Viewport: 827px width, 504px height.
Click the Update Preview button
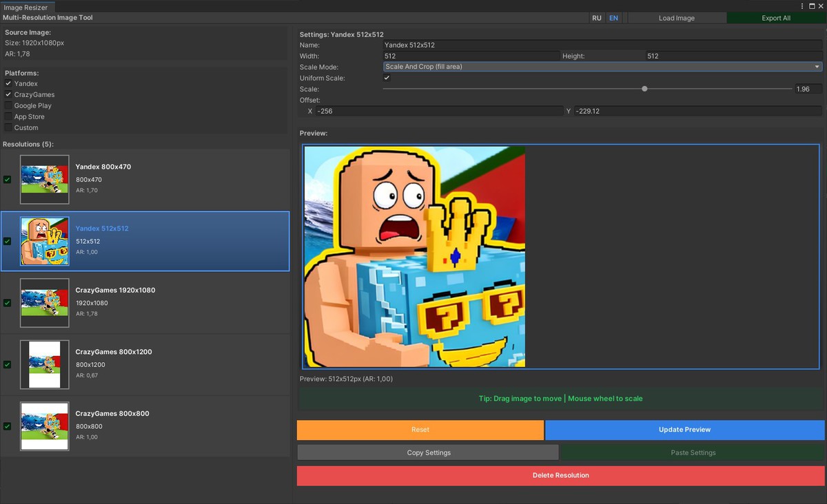tap(684, 430)
